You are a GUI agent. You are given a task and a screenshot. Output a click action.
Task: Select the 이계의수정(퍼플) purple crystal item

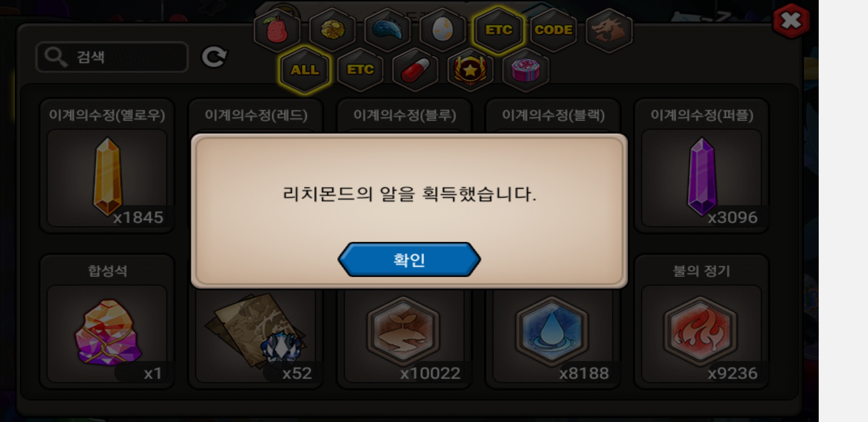point(701,166)
